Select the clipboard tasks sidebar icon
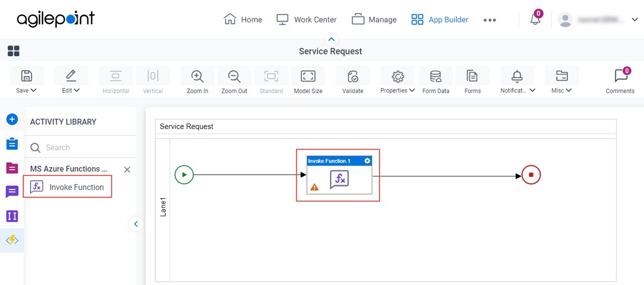 pos(12,144)
